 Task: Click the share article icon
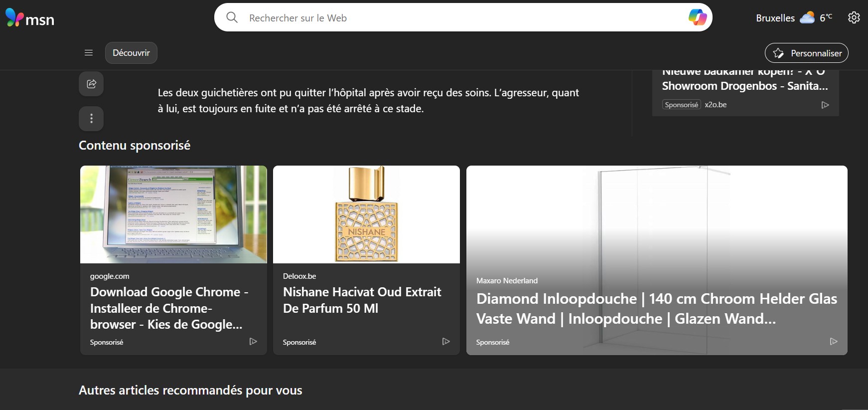[91, 84]
